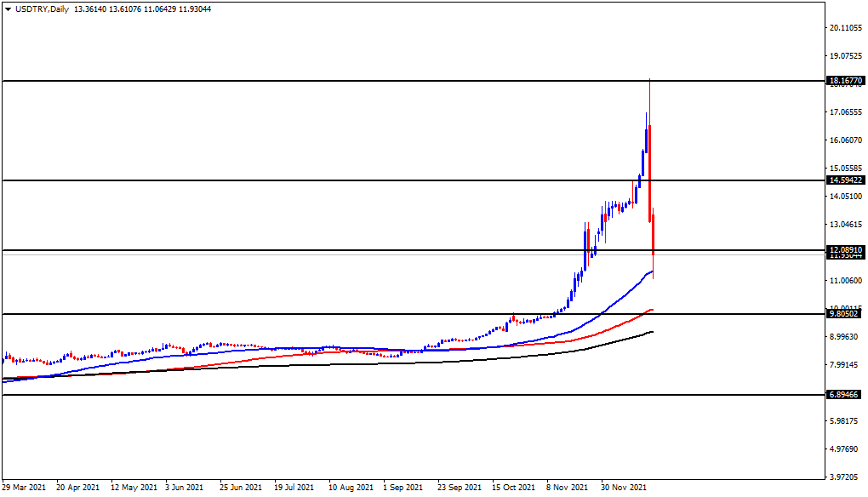Click the 15.05585 price scale value
Screen dimensions: 868x497
click(845, 169)
